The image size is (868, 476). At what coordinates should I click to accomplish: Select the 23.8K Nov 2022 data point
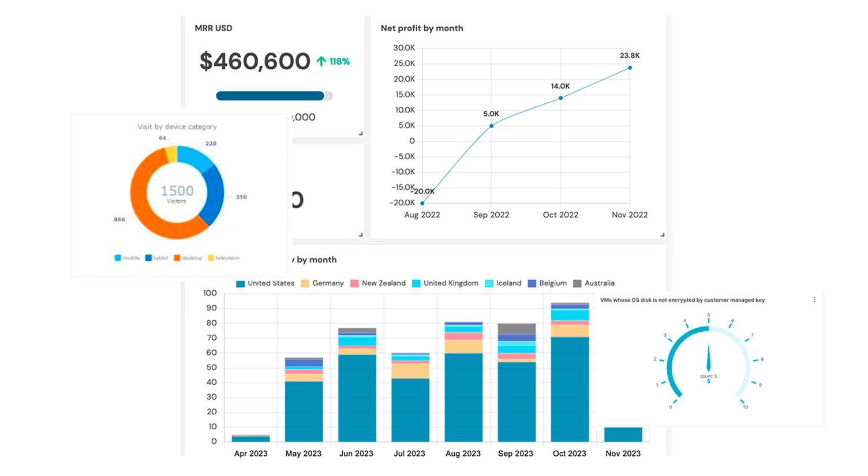630,68
